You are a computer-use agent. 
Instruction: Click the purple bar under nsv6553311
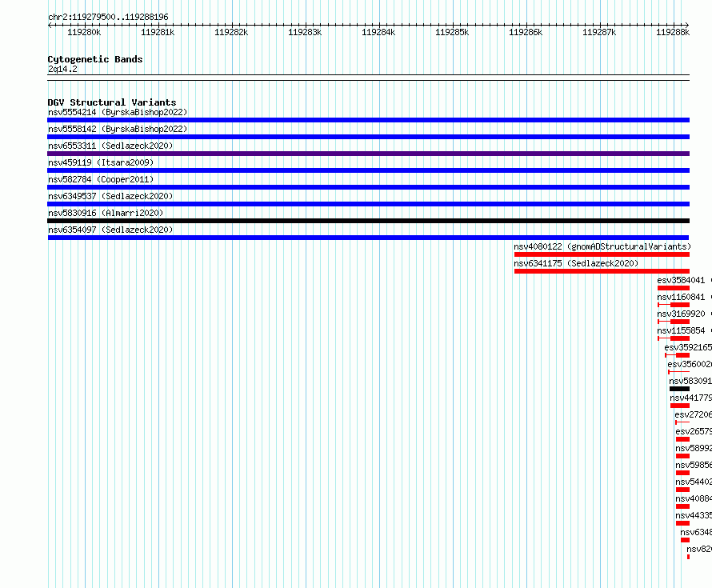(368, 154)
